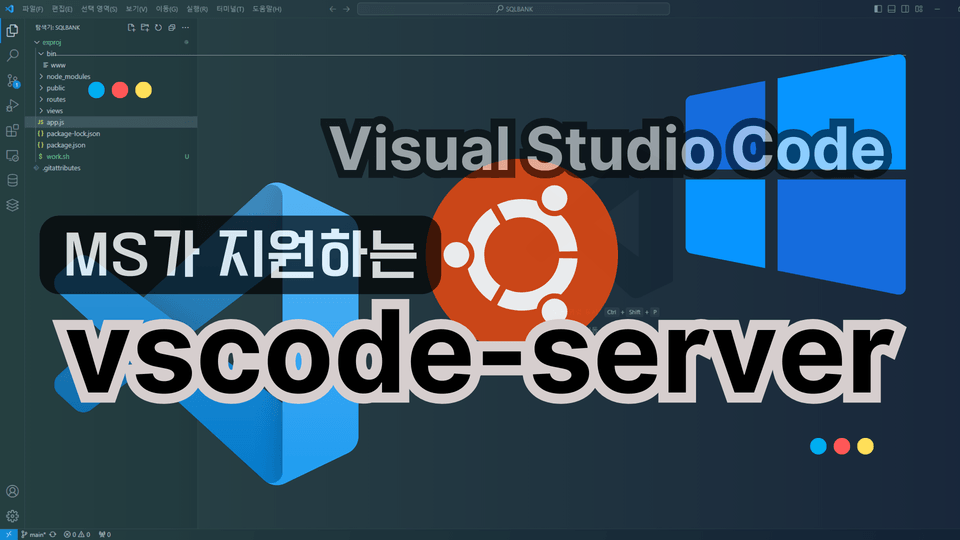Open the 보기(V) menu

pyautogui.click(x=136, y=9)
